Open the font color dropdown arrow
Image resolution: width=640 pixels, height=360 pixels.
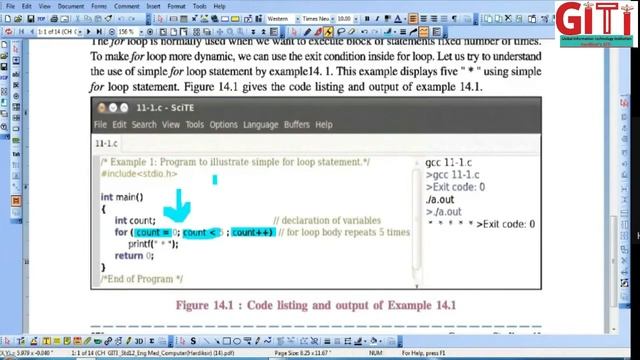click(x=404, y=19)
